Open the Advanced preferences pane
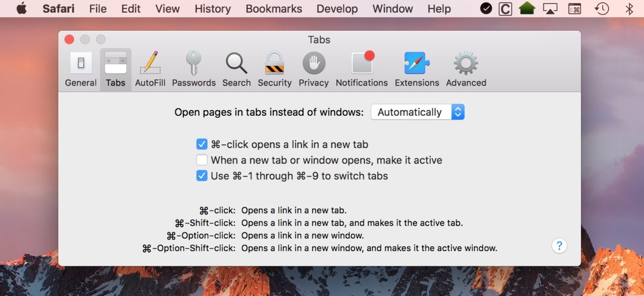Screen dimensions: 644x296 (x=466, y=69)
